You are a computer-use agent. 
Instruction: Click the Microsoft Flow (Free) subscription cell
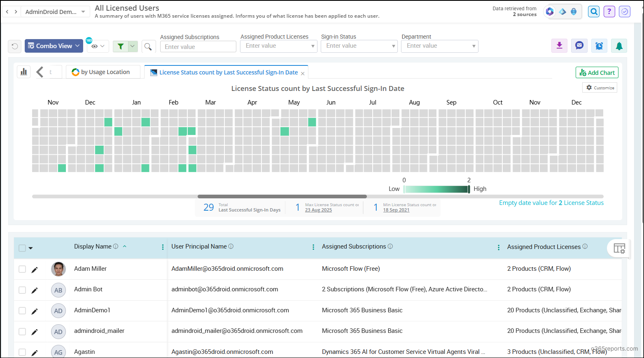(351, 269)
